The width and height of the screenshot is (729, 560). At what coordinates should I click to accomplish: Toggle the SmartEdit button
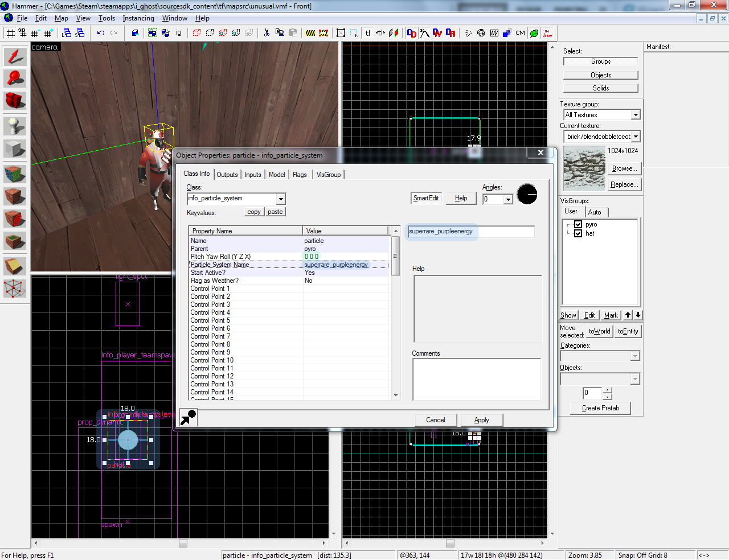(425, 198)
